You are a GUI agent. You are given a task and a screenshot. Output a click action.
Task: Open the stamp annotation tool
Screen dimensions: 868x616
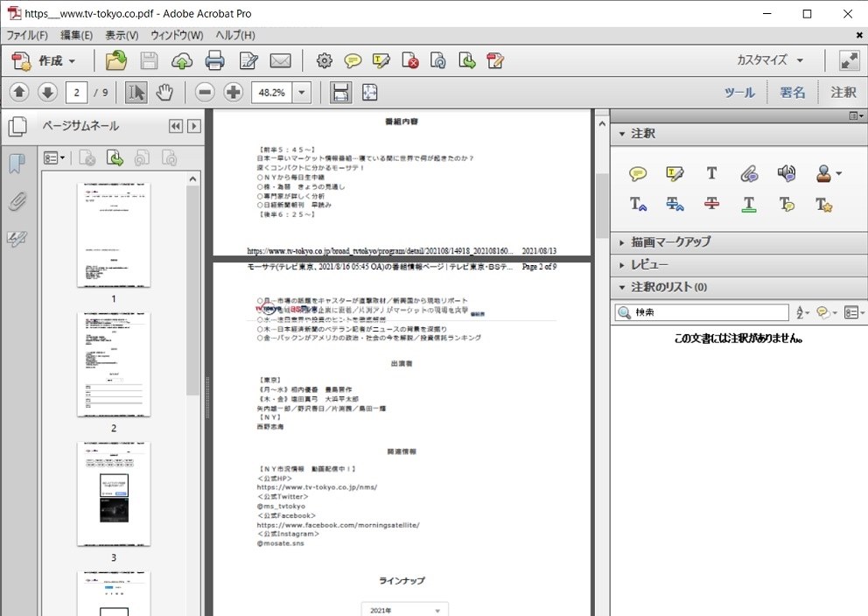823,174
